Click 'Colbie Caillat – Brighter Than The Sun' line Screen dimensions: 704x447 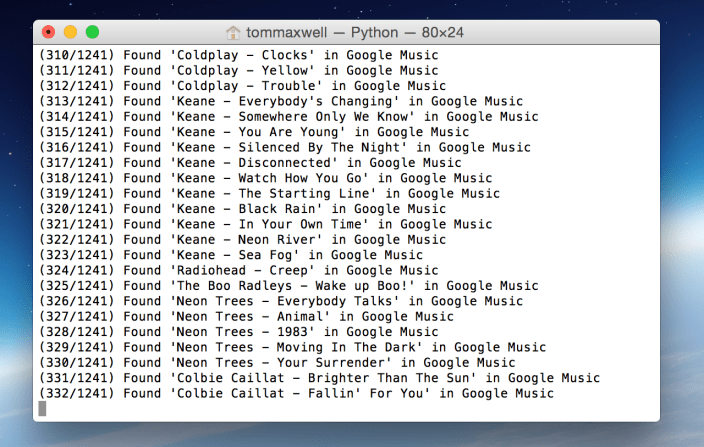tap(319, 378)
